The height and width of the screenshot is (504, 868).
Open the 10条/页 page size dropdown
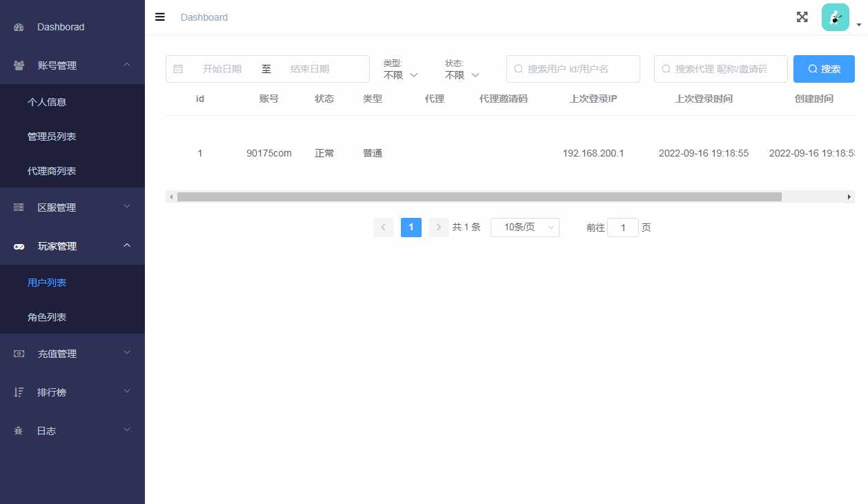(x=524, y=227)
